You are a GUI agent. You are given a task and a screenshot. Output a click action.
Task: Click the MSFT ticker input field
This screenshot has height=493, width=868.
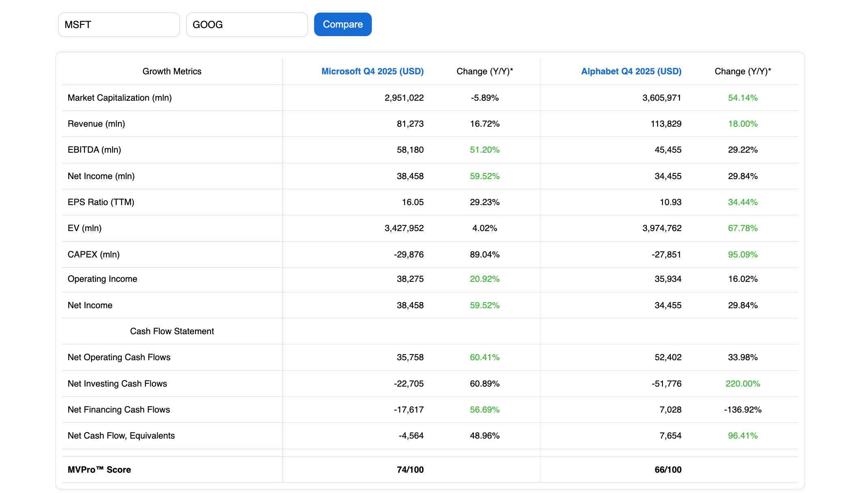tap(119, 25)
